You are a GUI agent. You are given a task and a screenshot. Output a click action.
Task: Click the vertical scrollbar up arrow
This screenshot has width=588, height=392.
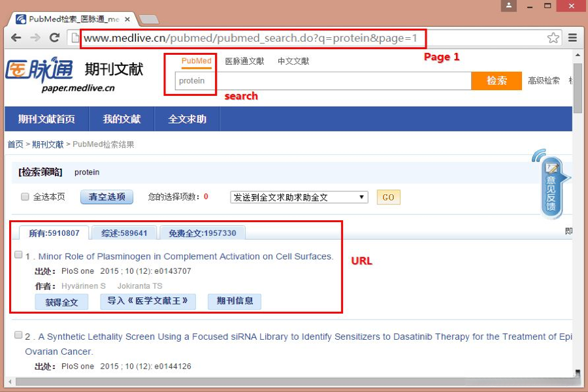[578, 56]
